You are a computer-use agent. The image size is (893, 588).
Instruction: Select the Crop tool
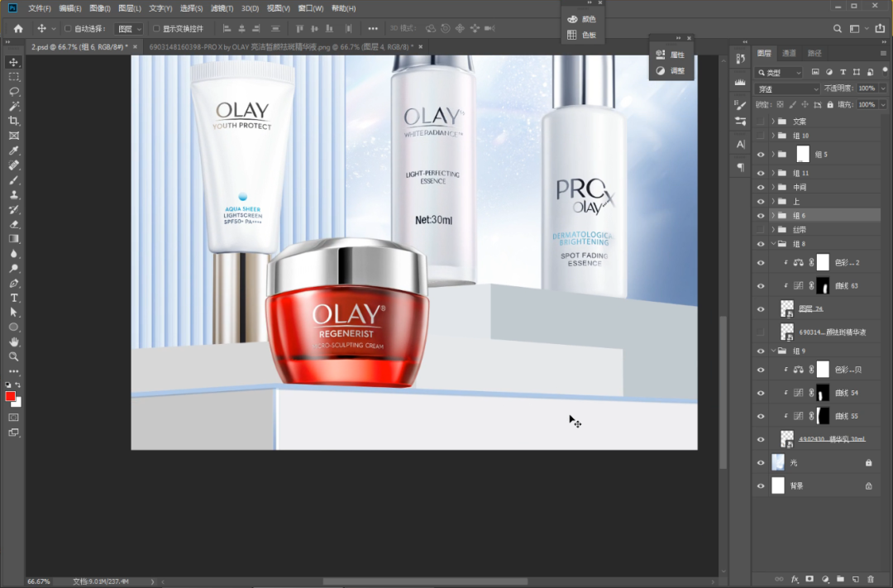point(14,121)
